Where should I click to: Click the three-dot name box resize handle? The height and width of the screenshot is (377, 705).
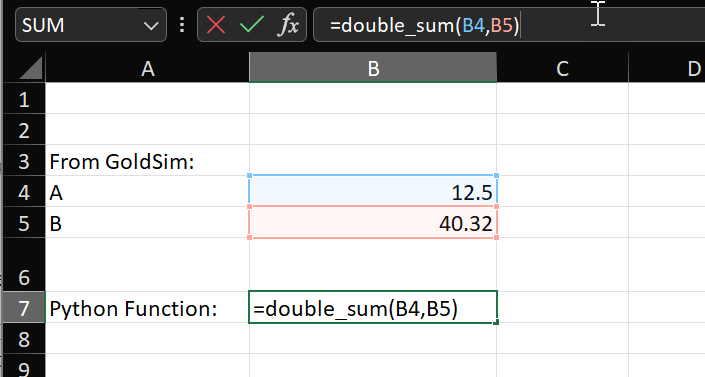[182, 25]
